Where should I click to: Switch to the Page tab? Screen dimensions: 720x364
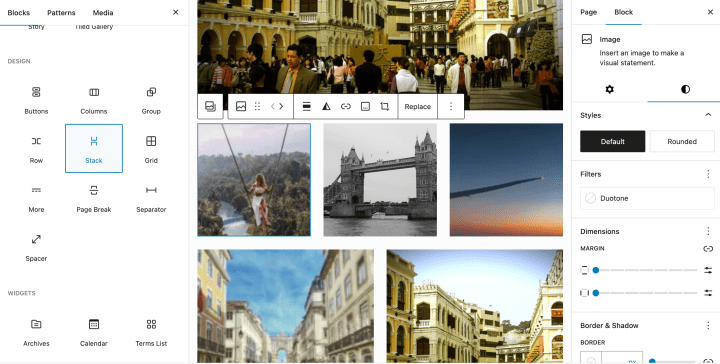588,12
